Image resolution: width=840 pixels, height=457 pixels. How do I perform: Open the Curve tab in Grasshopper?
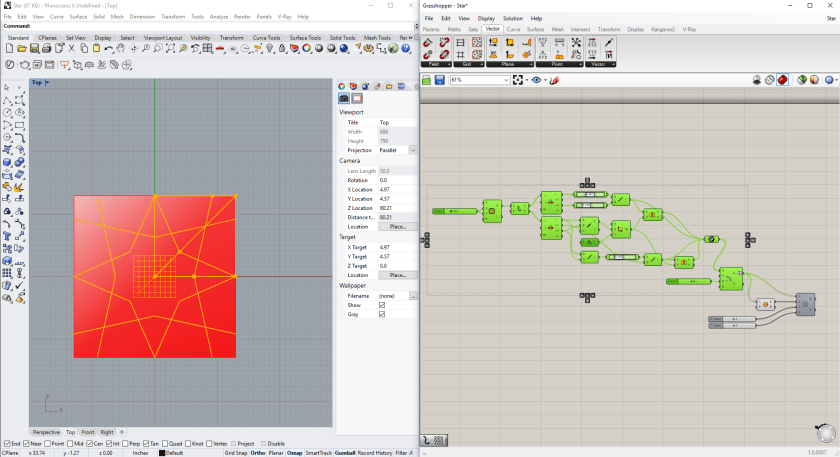point(513,30)
